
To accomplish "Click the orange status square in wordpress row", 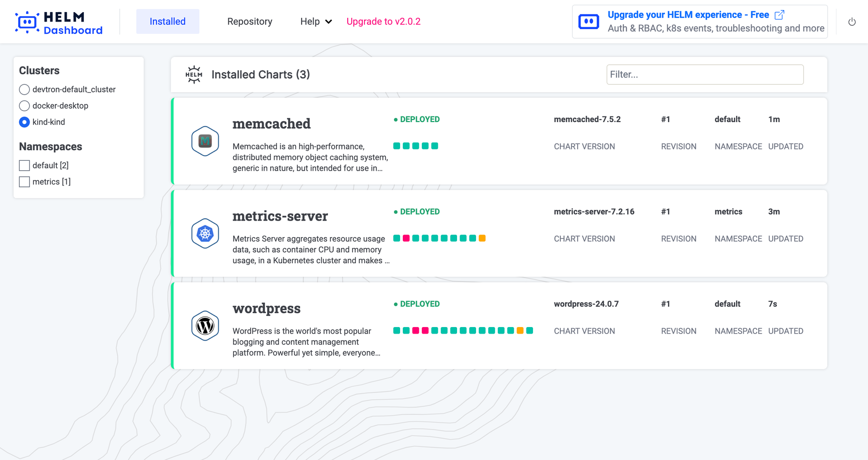I will pyautogui.click(x=520, y=331).
